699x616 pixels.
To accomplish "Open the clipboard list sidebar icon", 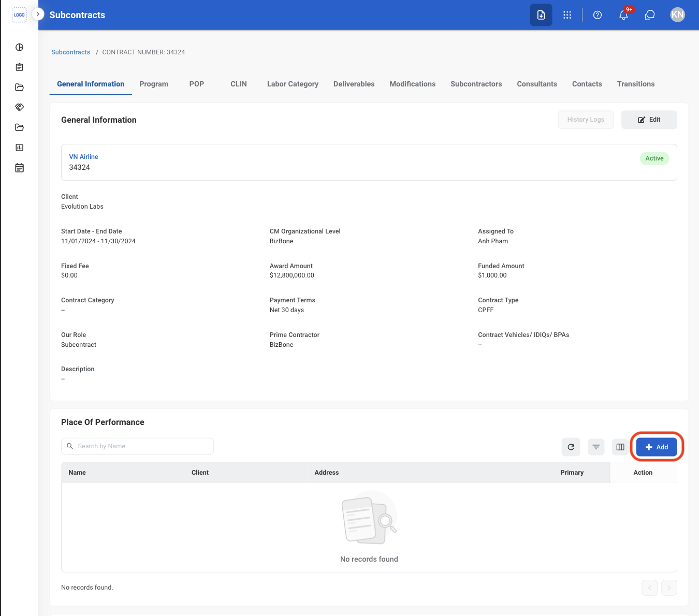I will coord(19,67).
